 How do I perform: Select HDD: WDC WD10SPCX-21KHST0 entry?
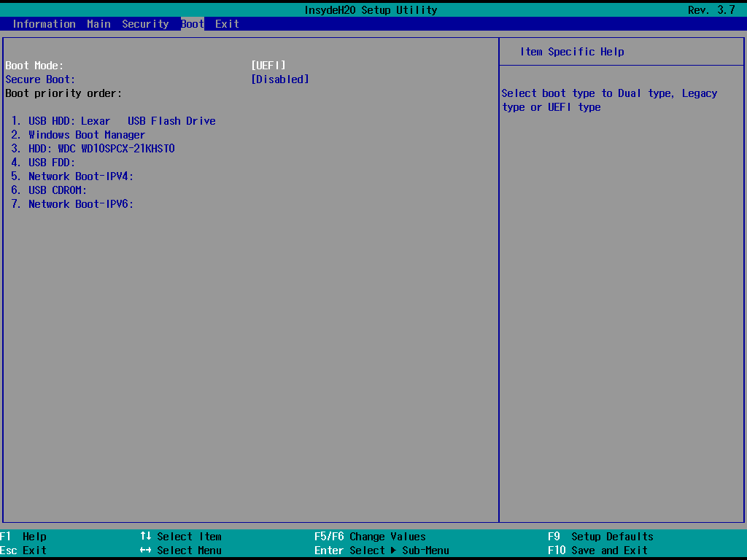[x=93, y=149]
